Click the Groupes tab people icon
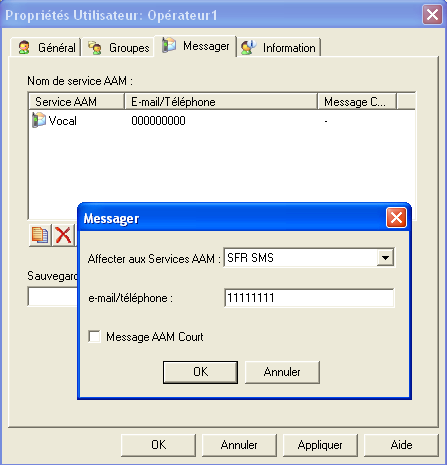 95,48
